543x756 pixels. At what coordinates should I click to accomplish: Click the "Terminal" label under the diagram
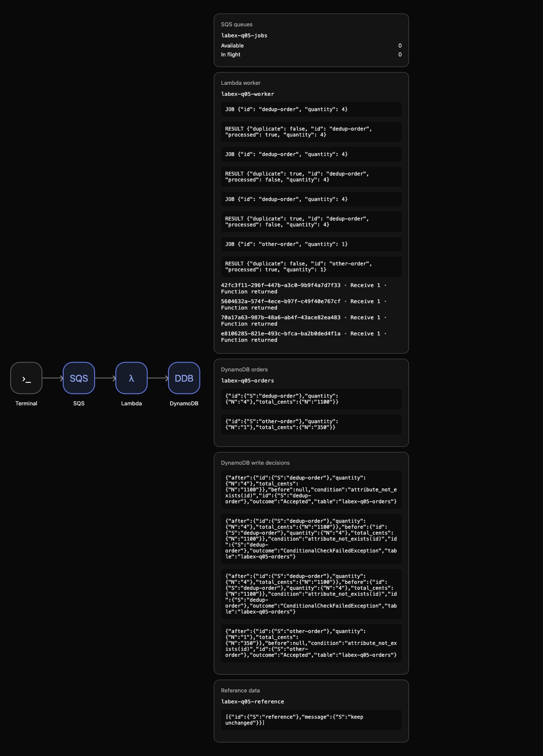[26, 403]
